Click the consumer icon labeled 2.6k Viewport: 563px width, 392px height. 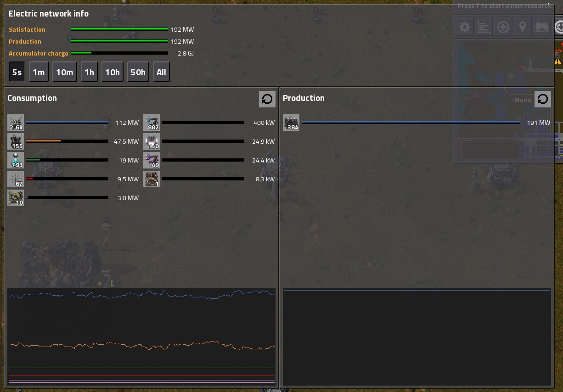click(x=16, y=123)
